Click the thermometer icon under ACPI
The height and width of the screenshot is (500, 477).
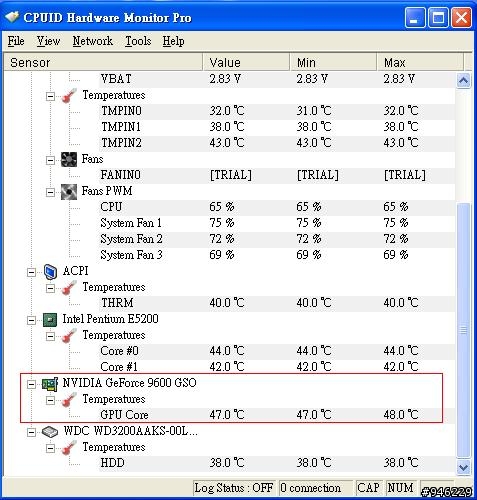[x=69, y=288]
